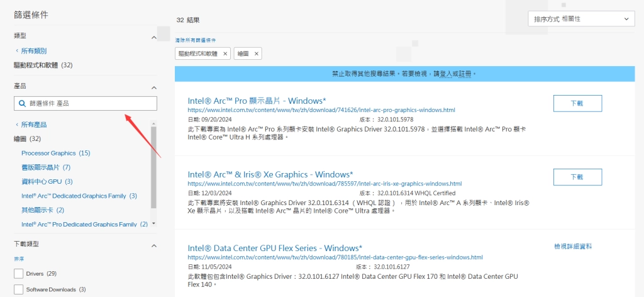Click 檢視詳細資料 for Data Center GPU Flex
Viewport: 644px width, 297px height.
coord(573,247)
